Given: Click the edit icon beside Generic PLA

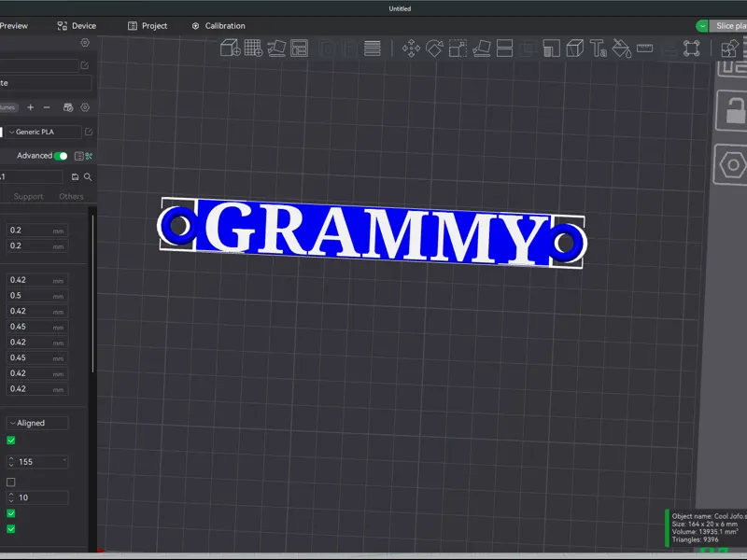Looking at the screenshot, I should click(89, 132).
